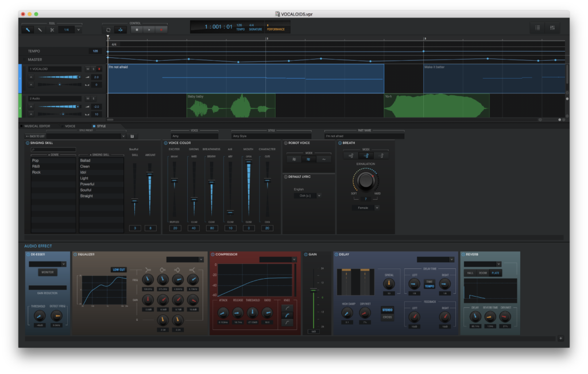Add a new audio effect with plus icon
588x374 pixels.
pyautogui.click(x=560, y=338)
